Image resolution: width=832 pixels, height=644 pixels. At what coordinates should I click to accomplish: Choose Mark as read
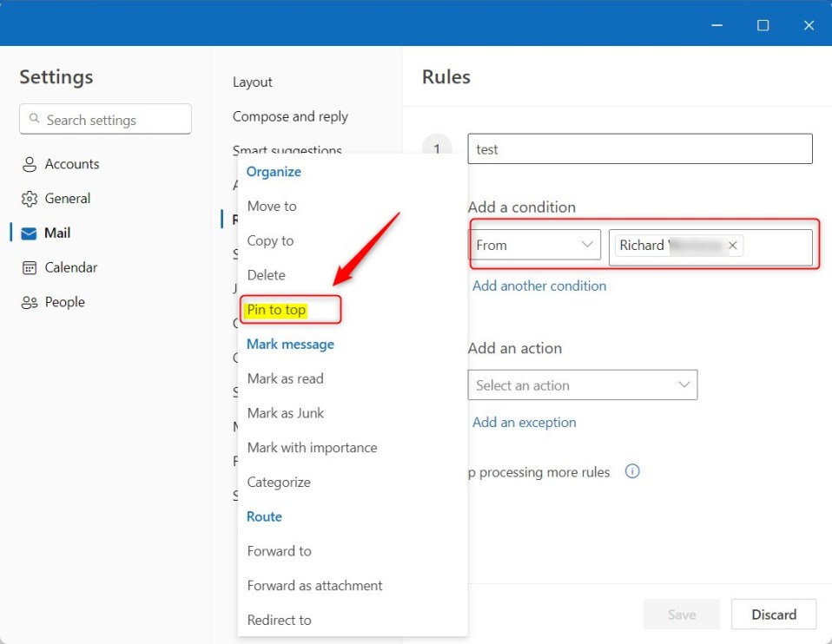[x=285, y=378]
